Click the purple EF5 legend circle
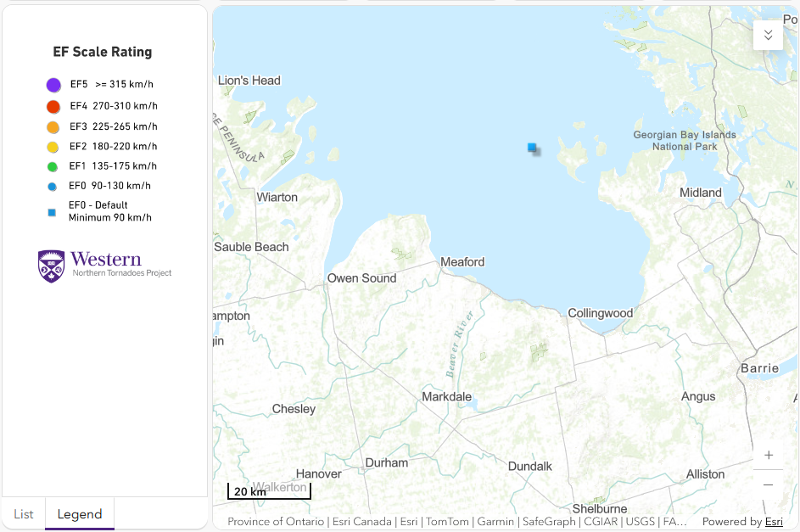Image resolution: width=800 pixels, height=532 pixels. [53, 85]
